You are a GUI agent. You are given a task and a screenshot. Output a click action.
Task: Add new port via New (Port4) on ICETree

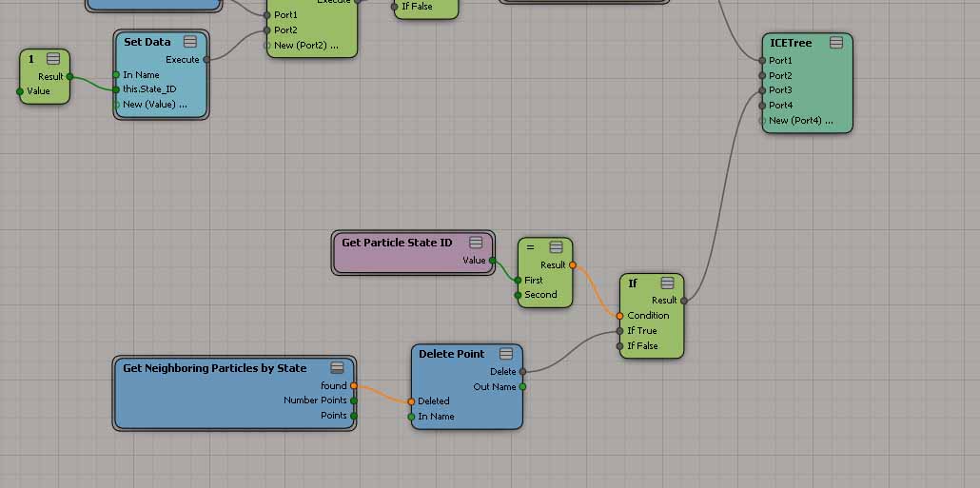(800, 121)
